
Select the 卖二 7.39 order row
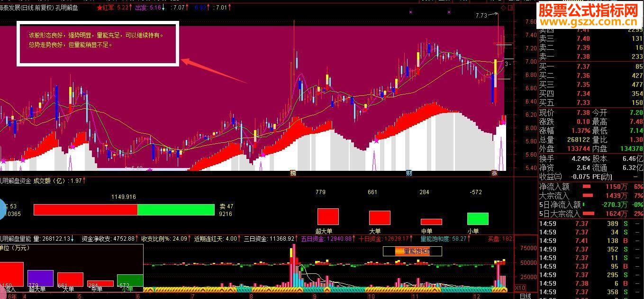[x=591, y=47]
